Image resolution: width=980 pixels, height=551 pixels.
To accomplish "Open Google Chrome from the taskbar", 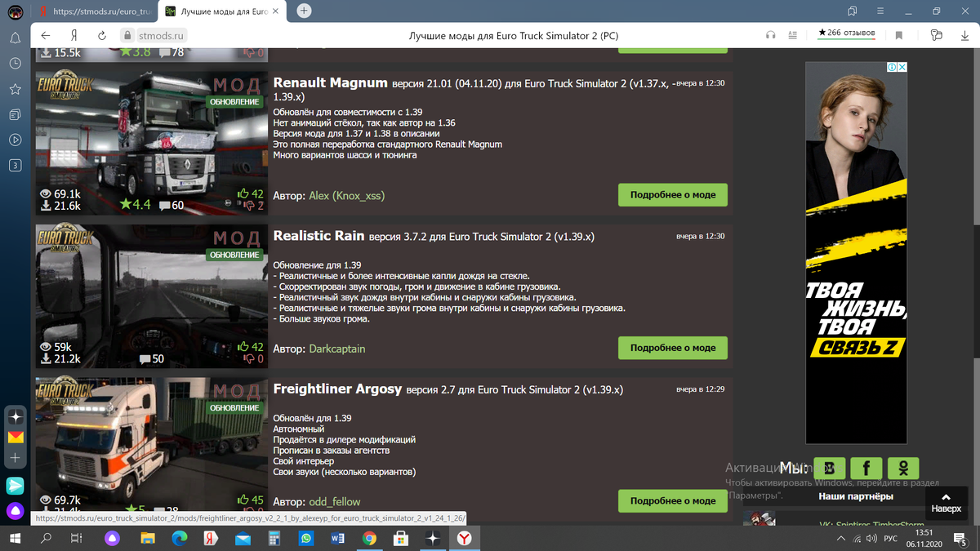I will pyautogui.click(x=369, y=539).
